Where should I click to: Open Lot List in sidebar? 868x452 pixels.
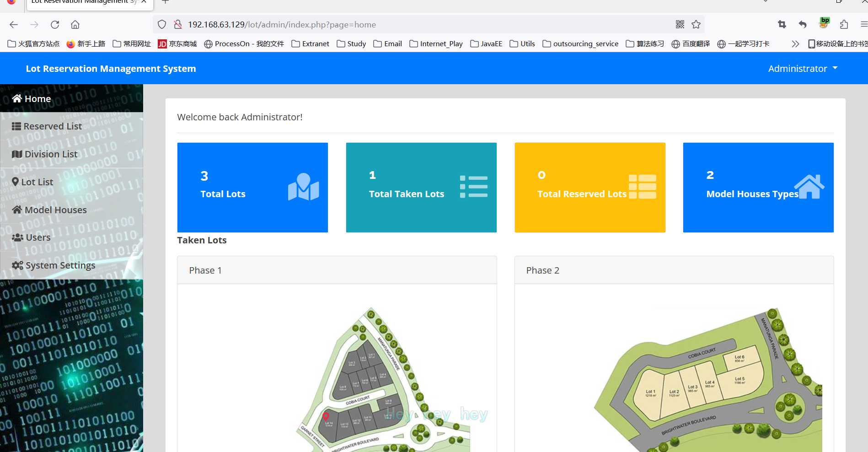(x=71, y=182)
